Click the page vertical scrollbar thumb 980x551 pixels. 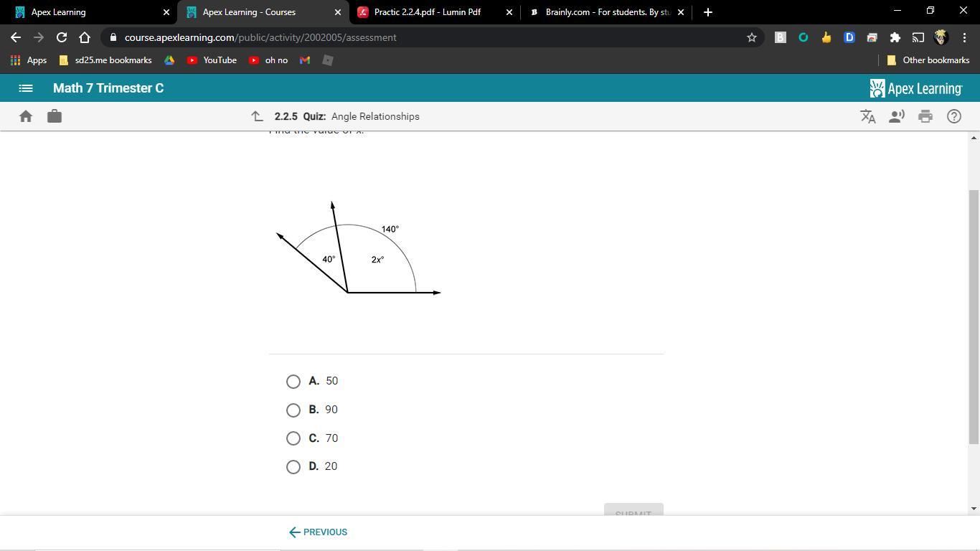pos(974,316)
